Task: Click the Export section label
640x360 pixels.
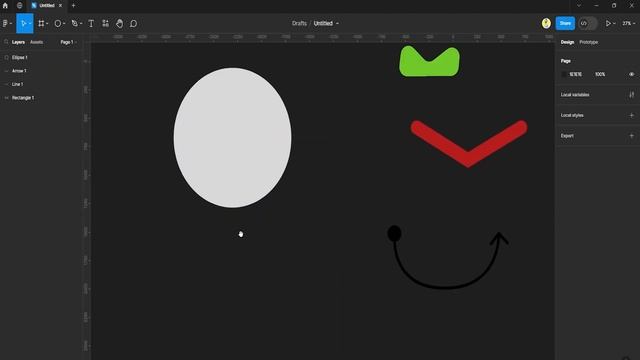Action: (x=567, y=136)
